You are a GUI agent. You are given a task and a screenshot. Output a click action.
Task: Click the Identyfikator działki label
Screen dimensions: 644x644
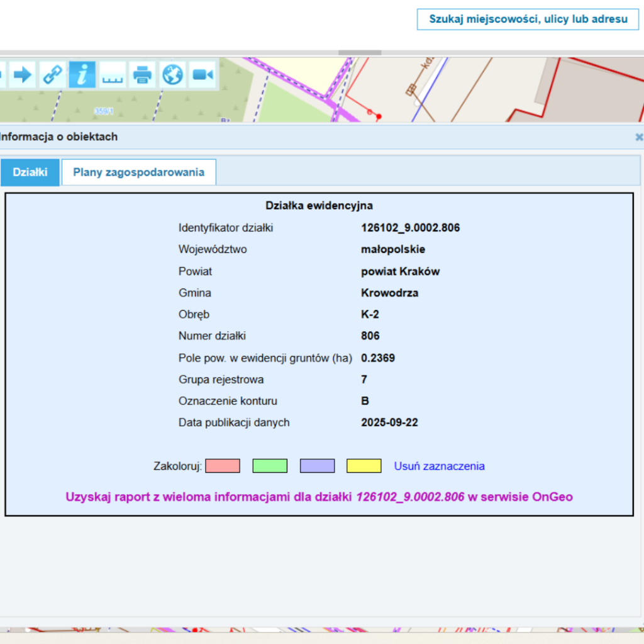pyautogui.click(x=226, y=228)
